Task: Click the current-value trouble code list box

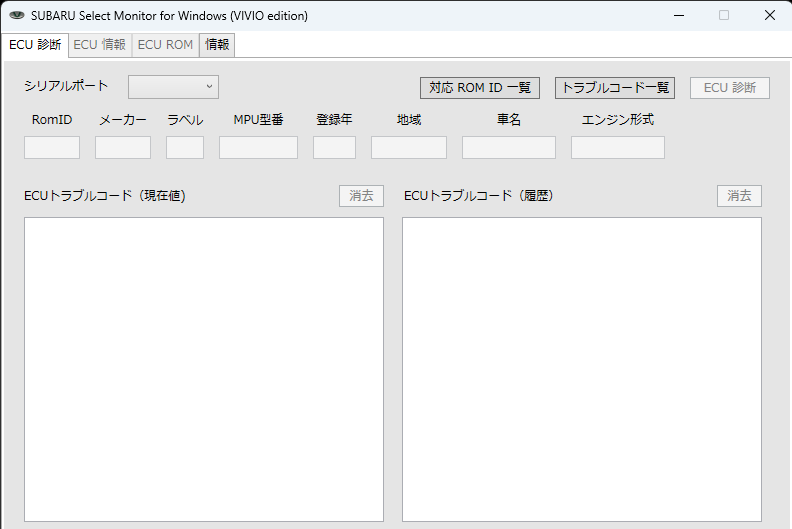Action: click(x=204, y=369)
